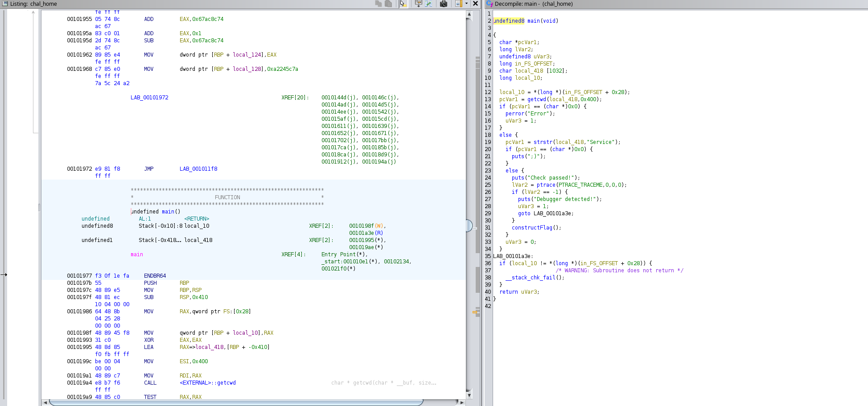The height and width of the screenshot is (406, 868).
Task: Click the Listing vertical scrollbar down arrow
Action: (469, 395)
